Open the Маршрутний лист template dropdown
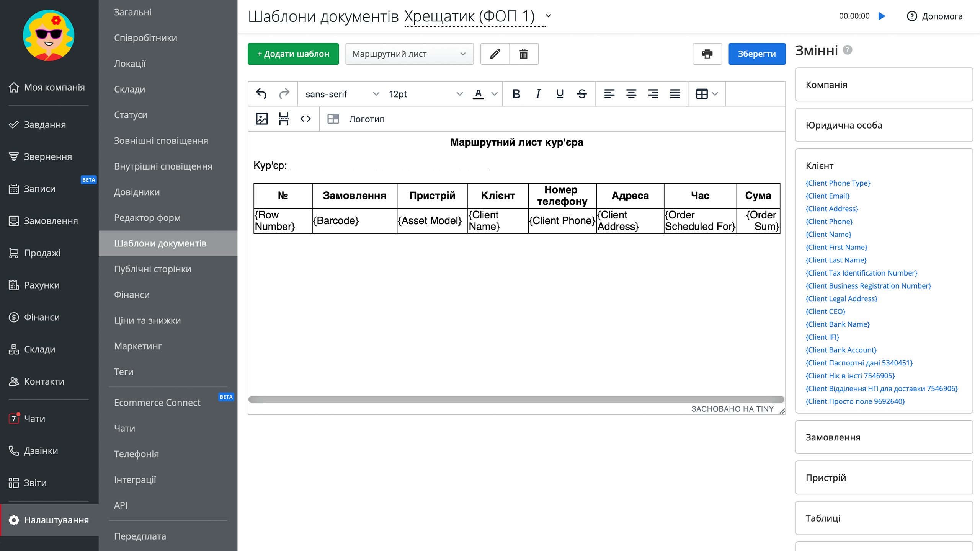The image size is (980, 551). click(x=409, y=54)
